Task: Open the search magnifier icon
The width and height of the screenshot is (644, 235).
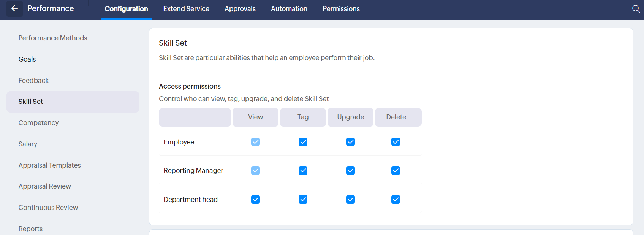Action: 636,9
